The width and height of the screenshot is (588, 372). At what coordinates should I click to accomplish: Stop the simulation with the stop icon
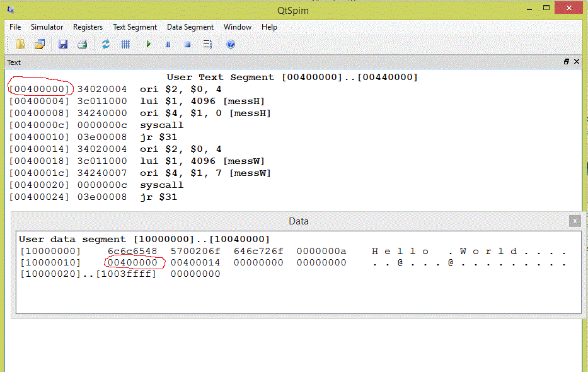[x=187, y=44]
